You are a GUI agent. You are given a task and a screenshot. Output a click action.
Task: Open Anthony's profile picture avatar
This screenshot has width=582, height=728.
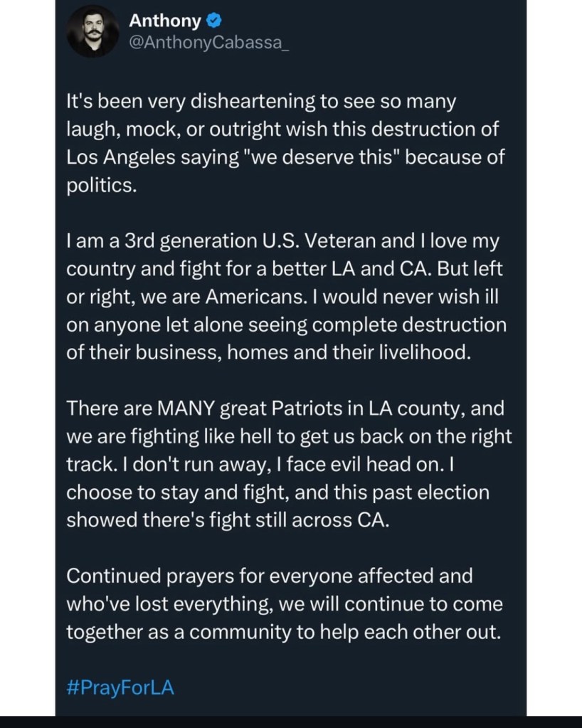[x=92, y=33]
